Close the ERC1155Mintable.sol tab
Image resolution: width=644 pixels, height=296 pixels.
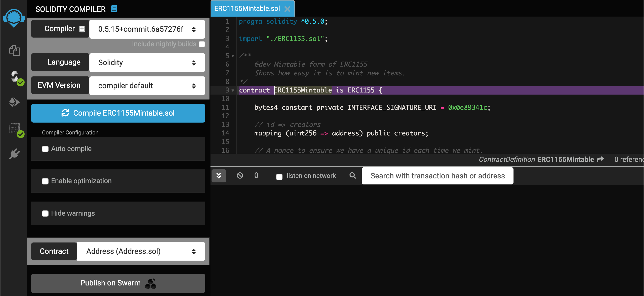tap(287, 9)
